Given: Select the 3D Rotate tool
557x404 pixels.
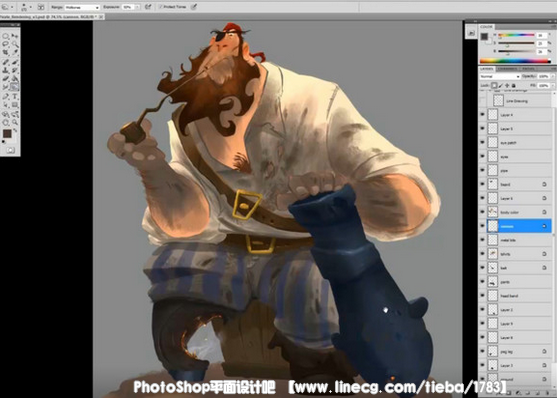Looking at the screenshot, I should coord(6,114).
